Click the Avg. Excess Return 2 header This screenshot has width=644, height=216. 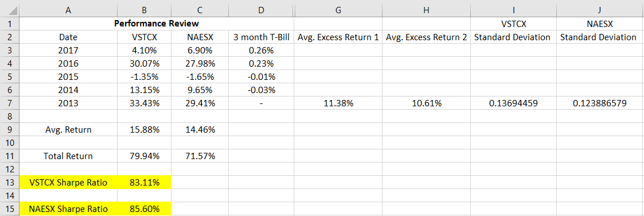tap(426, 37)
